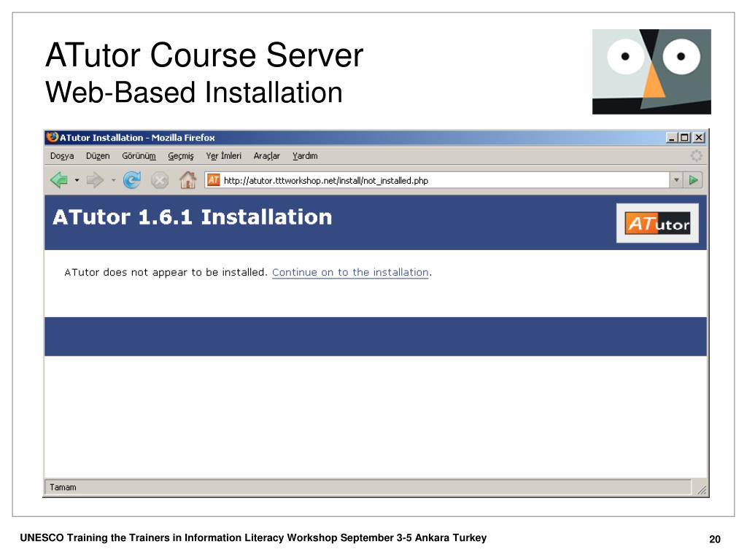Open the Yardım menu
The height and width of the screenshot is (560, 747).
pyautogui.click(x=305, y=156)
